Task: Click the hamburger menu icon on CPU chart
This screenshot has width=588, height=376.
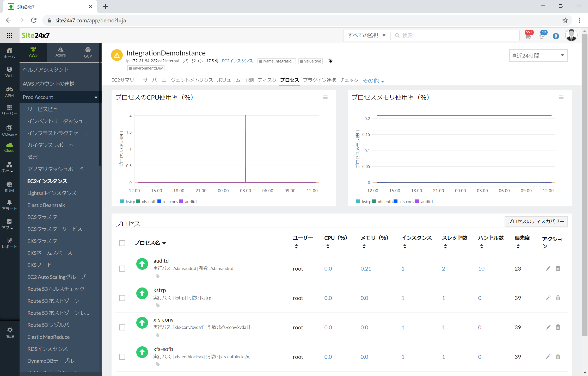Action: [325, 97]
